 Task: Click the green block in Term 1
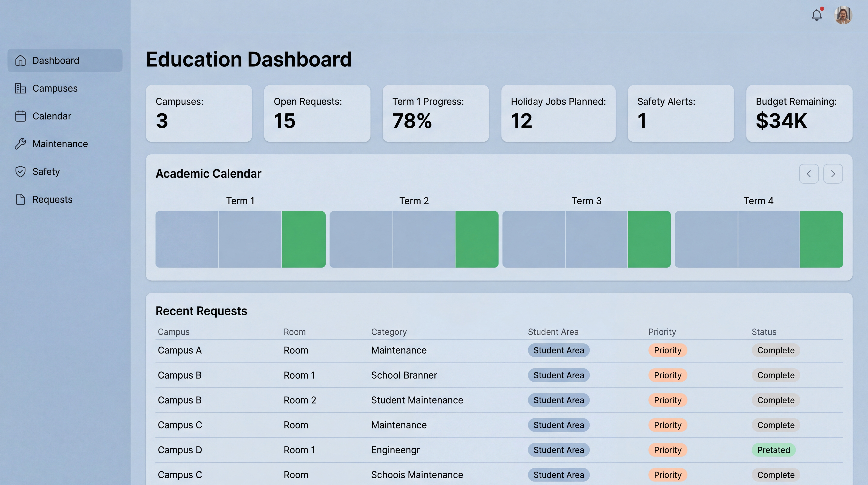click(304, 239)
